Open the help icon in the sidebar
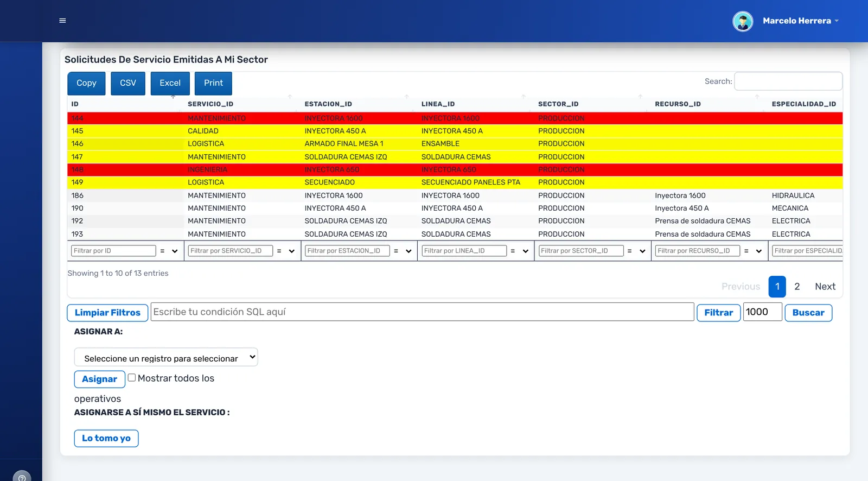This screenshot has height=481, width=868. pyautogui.click(x=22, y=478)
